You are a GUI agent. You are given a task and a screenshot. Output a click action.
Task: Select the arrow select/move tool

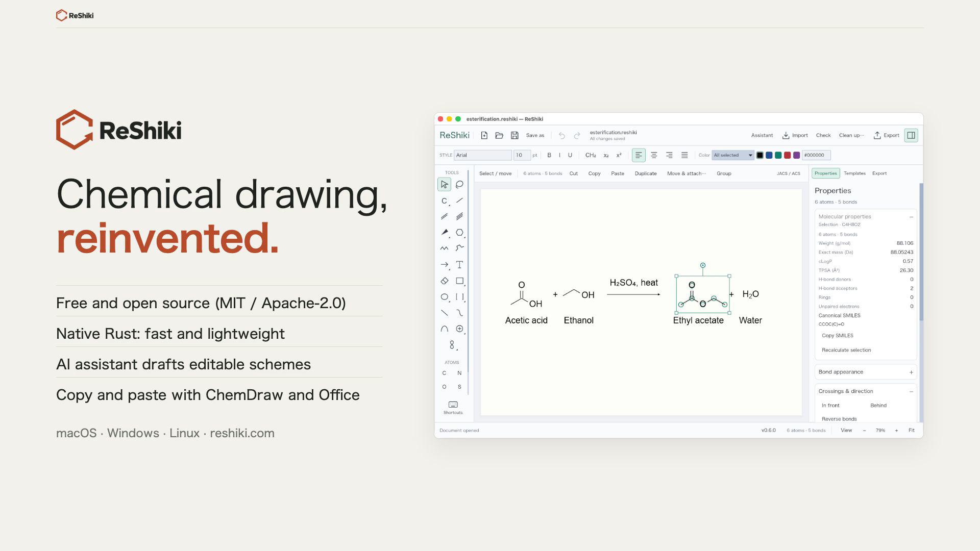[x=444, y=185]
